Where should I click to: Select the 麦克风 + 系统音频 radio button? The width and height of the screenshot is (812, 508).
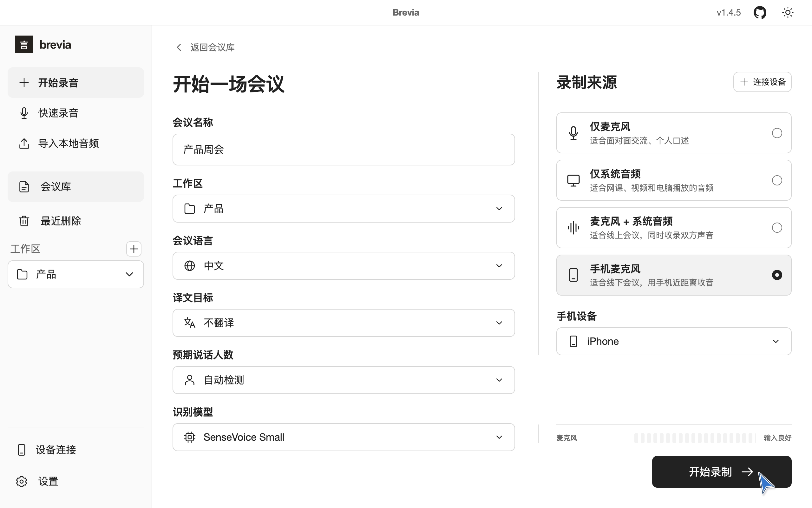click(777, 228)
